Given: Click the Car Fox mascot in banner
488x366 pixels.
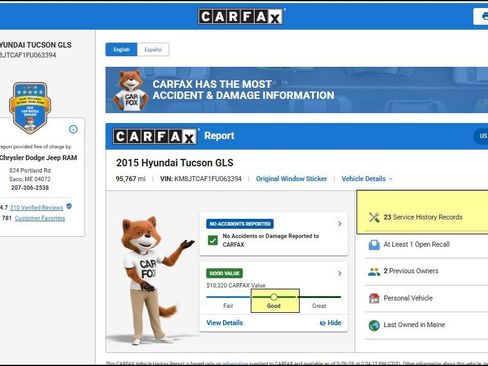Looking at the screenshot, I should (x=131, y=90).
